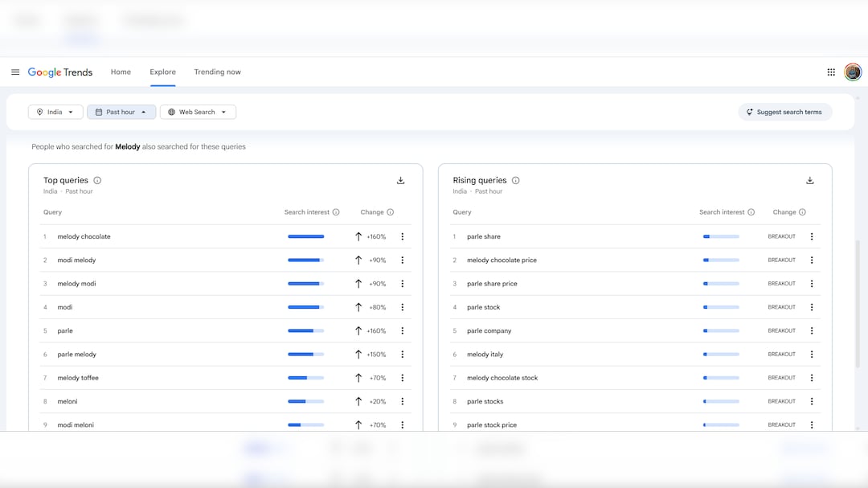Download Rising queries data
Viewport: 868px width, 488px height.
click(810, 181)
